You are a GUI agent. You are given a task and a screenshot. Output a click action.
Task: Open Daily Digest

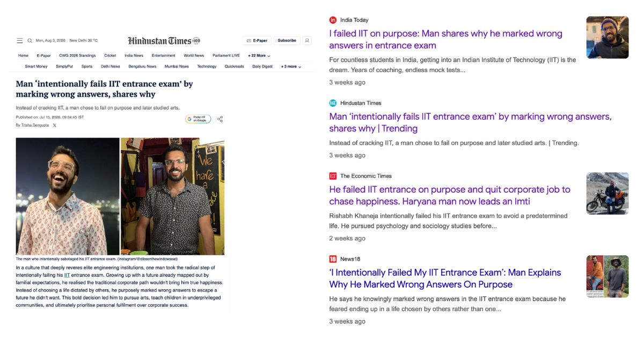tap(262, 67)
